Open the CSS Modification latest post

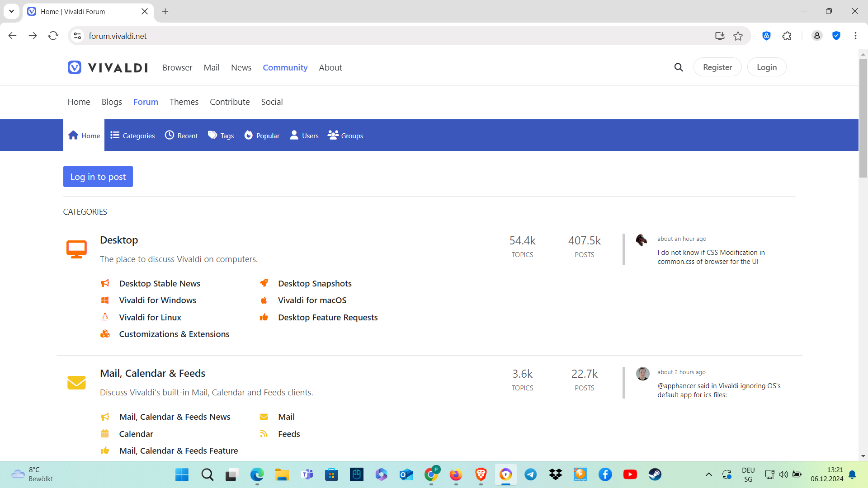point(711,257)
